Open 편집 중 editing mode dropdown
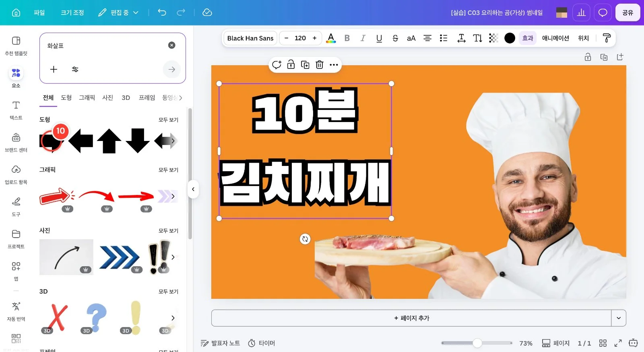Screen dimensions: 644x352 pos(118,12)
